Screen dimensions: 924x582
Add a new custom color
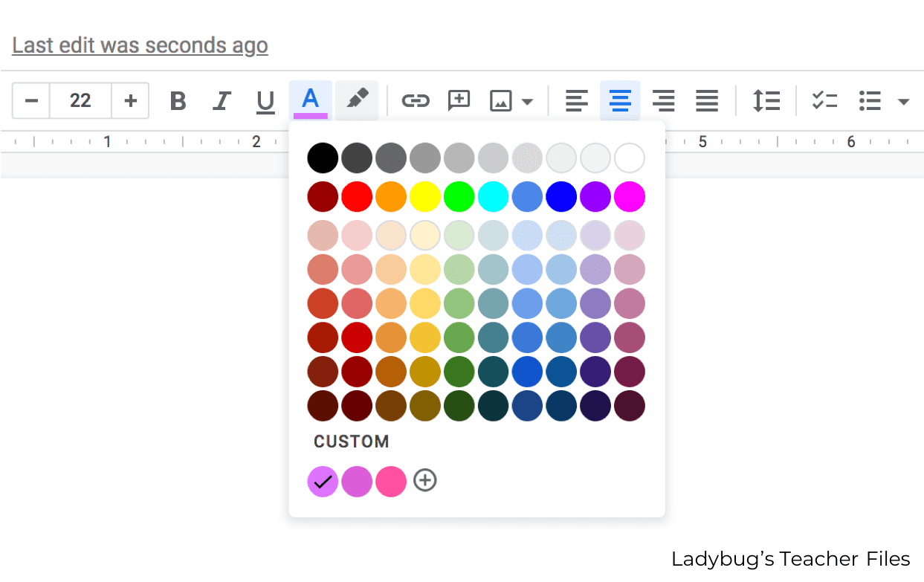[x=425, y=480]
